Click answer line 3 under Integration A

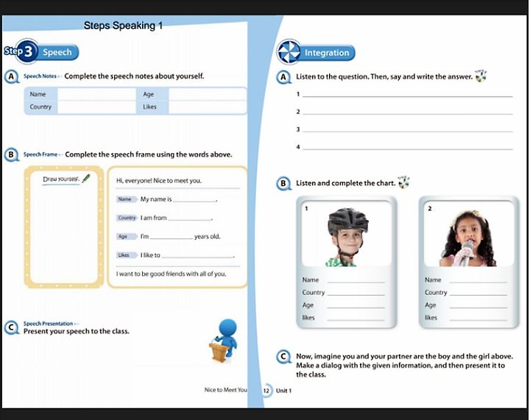(x=408, y=129)
